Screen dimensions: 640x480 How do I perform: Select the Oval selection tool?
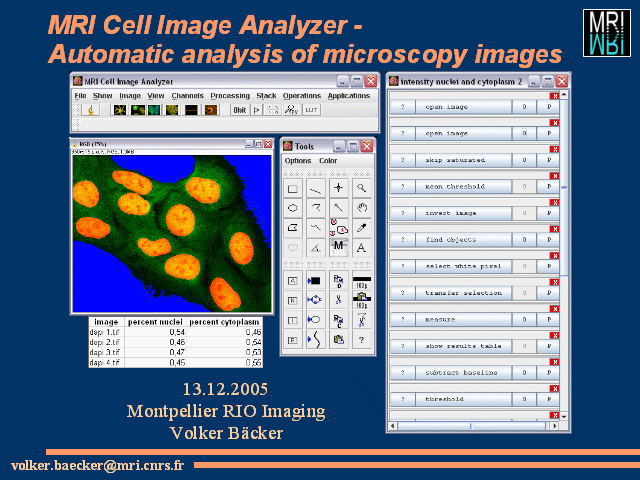293,208
